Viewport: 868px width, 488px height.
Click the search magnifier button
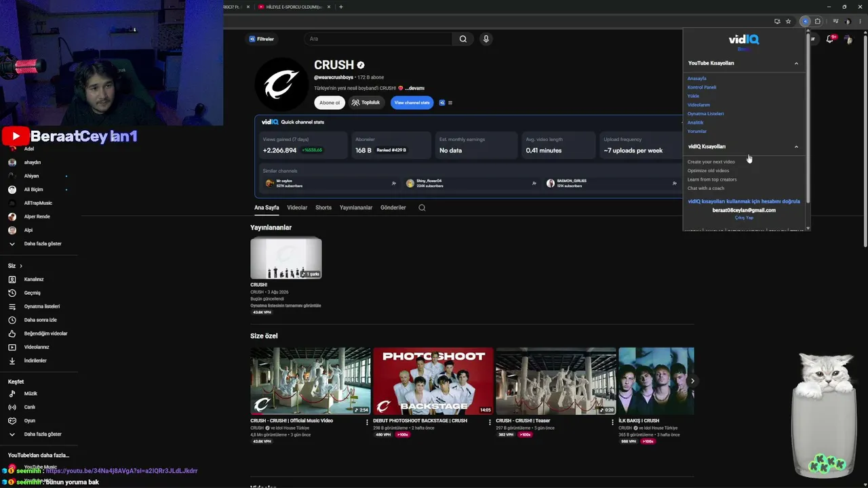(x=463, y=39)
